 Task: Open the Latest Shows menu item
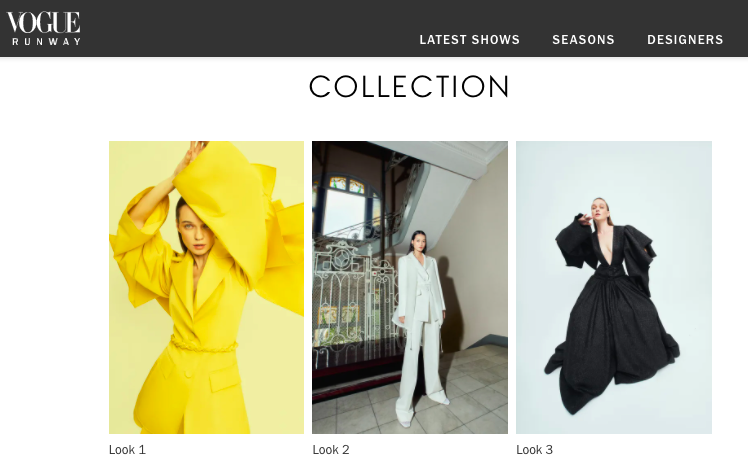[469, 40]
